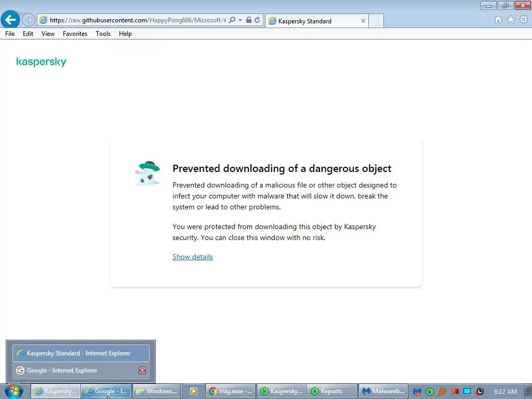Switch to Kaspersky Internet Explorer taskbar button
Screen dimensions: 532x399
coord(56,391)
